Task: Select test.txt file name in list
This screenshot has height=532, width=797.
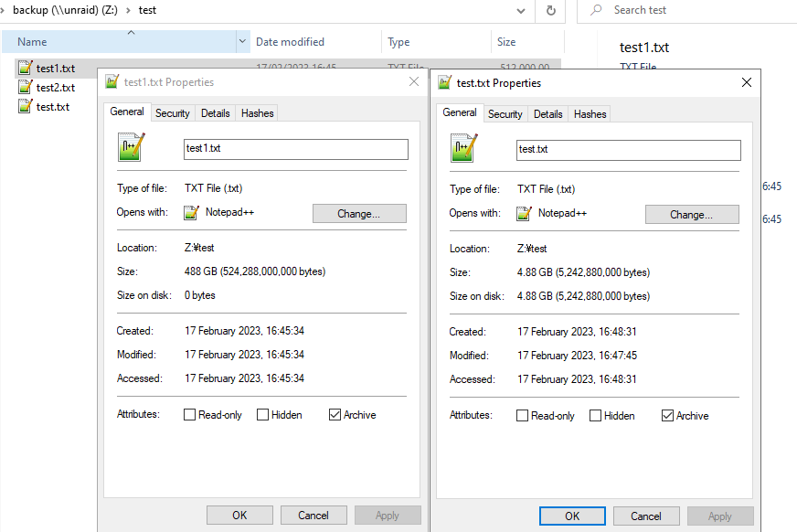Action: tap(53, 107)
